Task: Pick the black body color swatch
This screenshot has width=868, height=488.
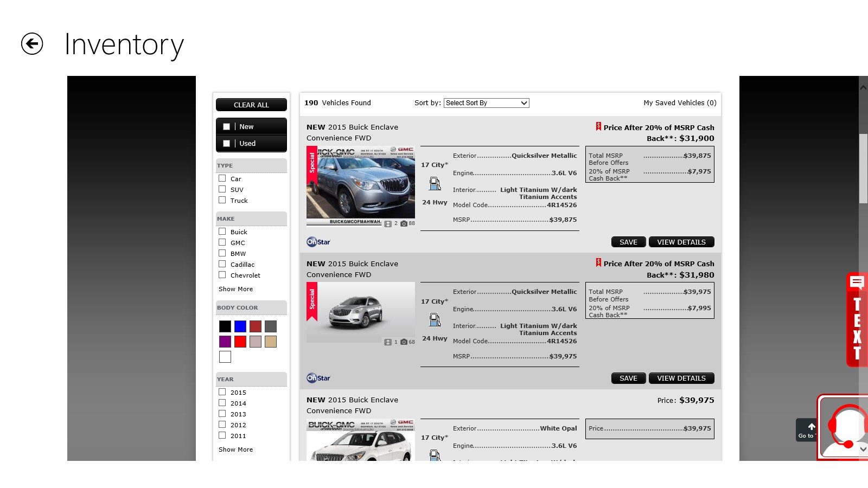Action: tap(225, 326)
